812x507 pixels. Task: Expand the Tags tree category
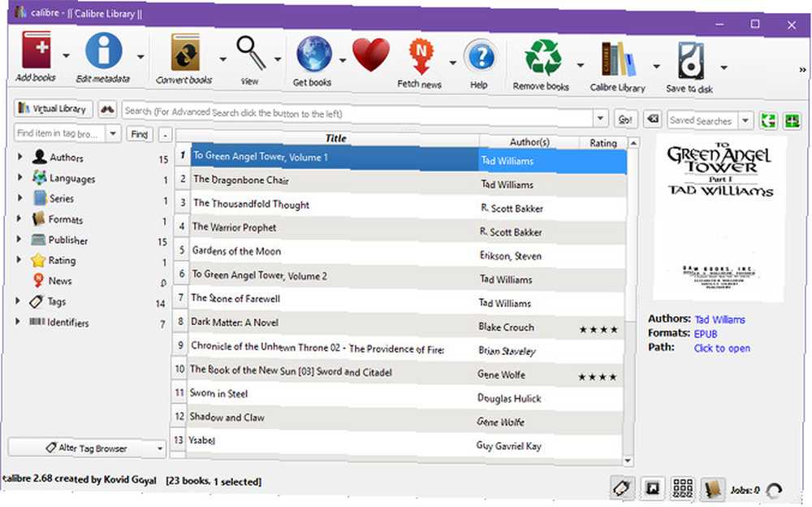[x=18, y=301]
